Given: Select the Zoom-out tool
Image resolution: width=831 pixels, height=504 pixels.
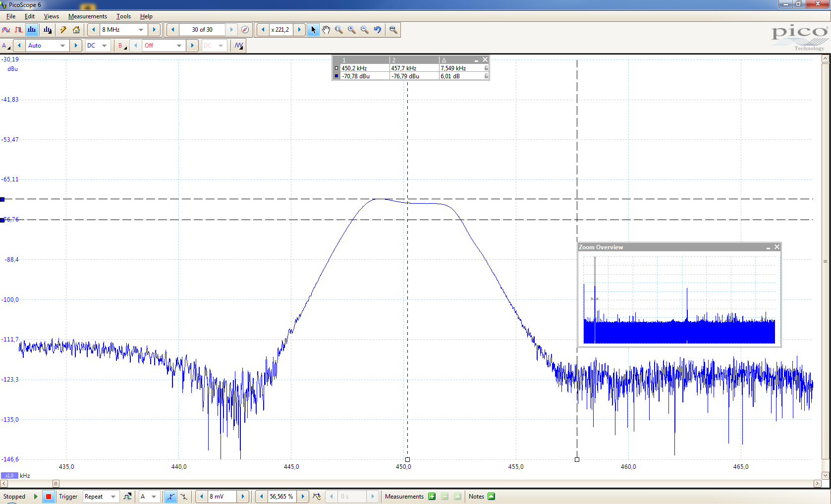Looking at the screenshot, I should [365, 30].
